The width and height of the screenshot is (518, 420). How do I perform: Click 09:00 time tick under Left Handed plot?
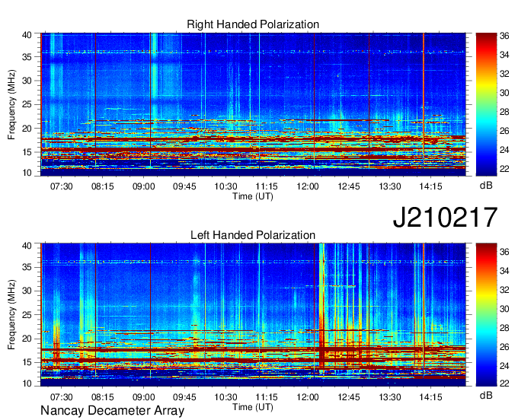point(144,397)
